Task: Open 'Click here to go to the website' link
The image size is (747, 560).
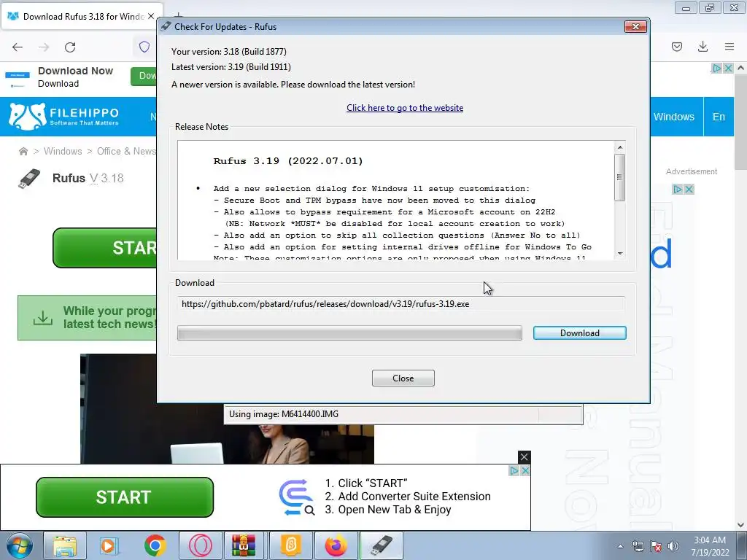Action: click(405, 108)
